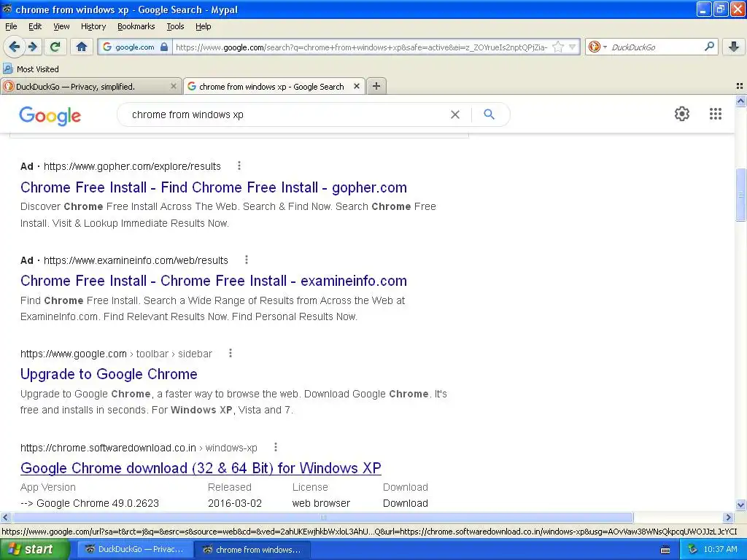
Task: Open options for the google.com toolbar result
Action: point(231,353)
